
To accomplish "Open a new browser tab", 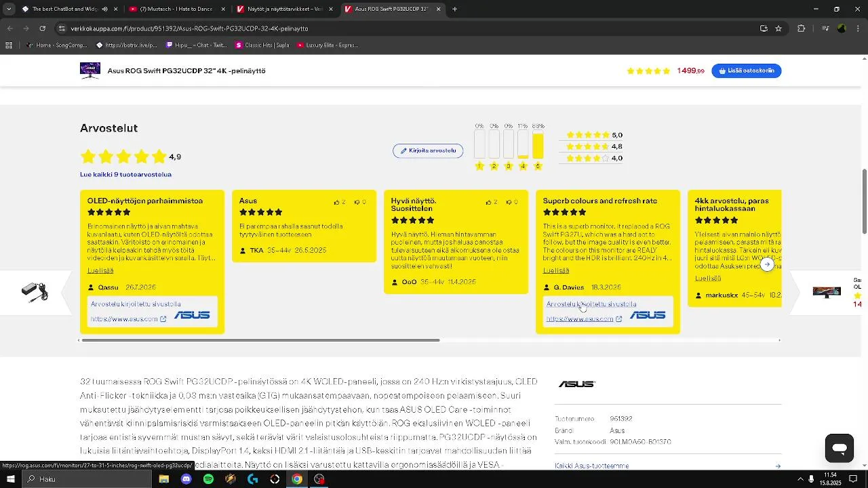I will point(454,9).
